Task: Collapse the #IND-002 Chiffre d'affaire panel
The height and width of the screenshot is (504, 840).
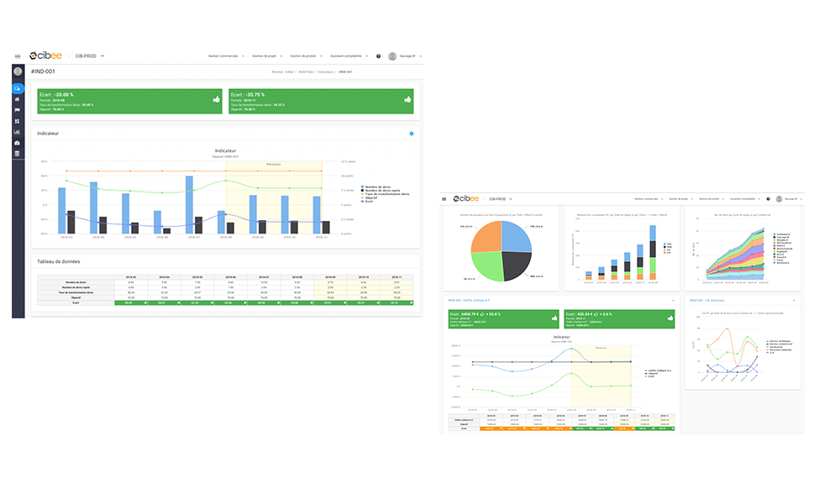Action: (674, 300)
